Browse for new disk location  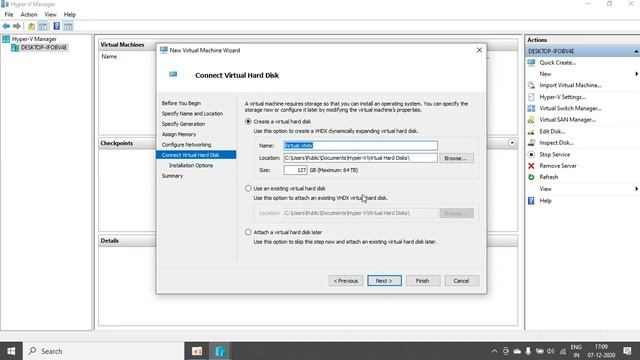tap(456, 158)
